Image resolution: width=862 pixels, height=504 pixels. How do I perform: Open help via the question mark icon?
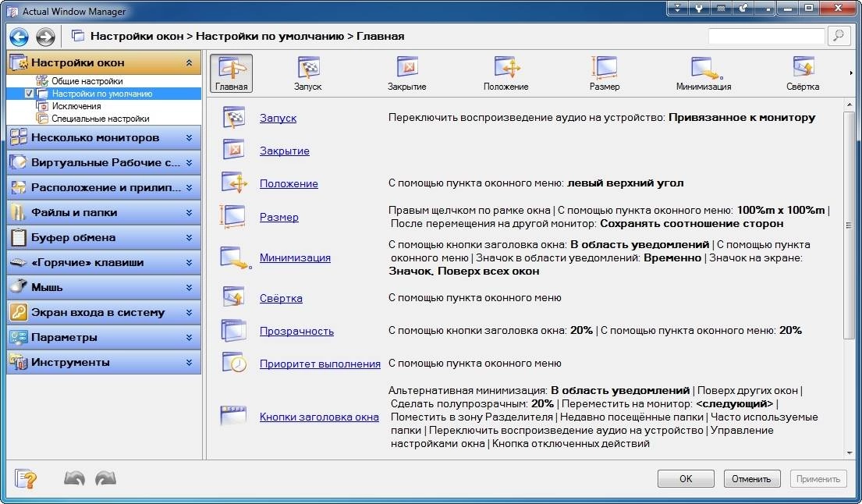pos(26,479)
